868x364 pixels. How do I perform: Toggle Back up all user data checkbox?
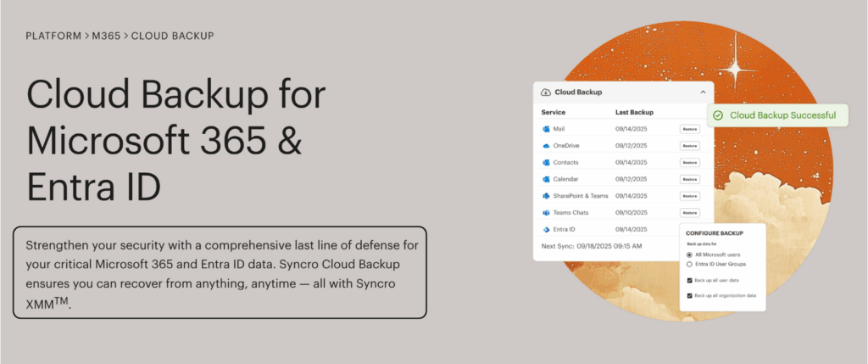(690, 280)
